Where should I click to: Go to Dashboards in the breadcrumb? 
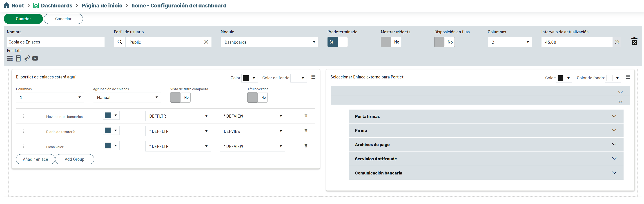point(56,5)
